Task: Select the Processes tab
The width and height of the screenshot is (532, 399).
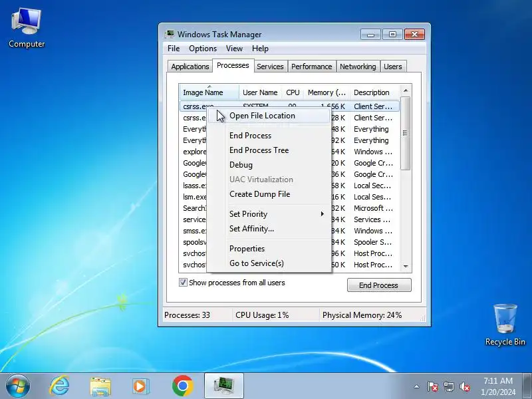Action: [x=233, y=65]
